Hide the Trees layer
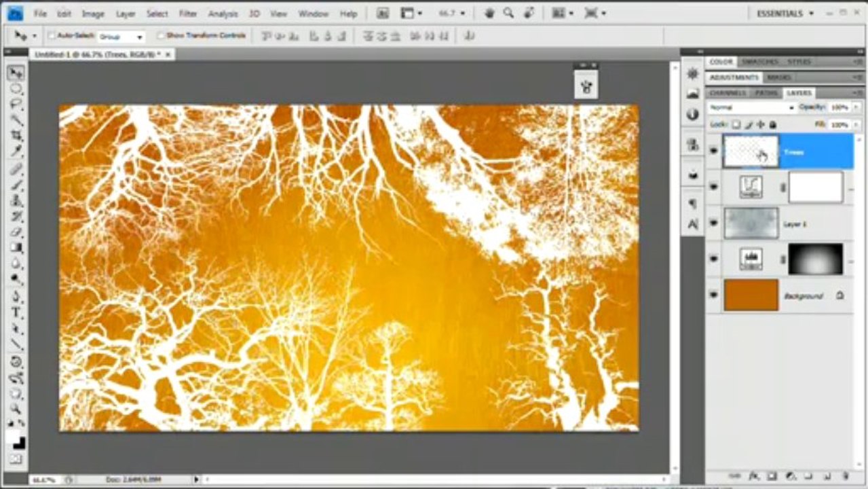 tap(713, 151)
